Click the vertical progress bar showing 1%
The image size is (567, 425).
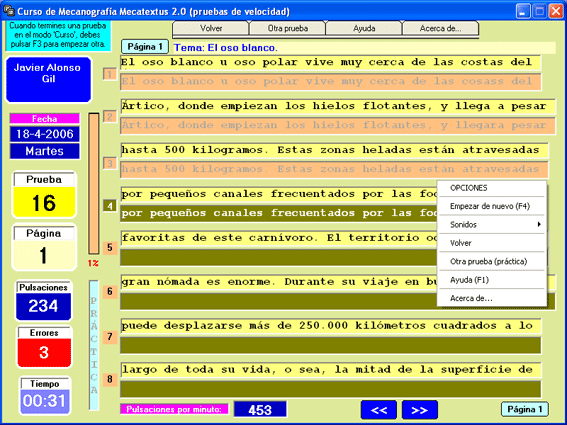tap(94, 184)
